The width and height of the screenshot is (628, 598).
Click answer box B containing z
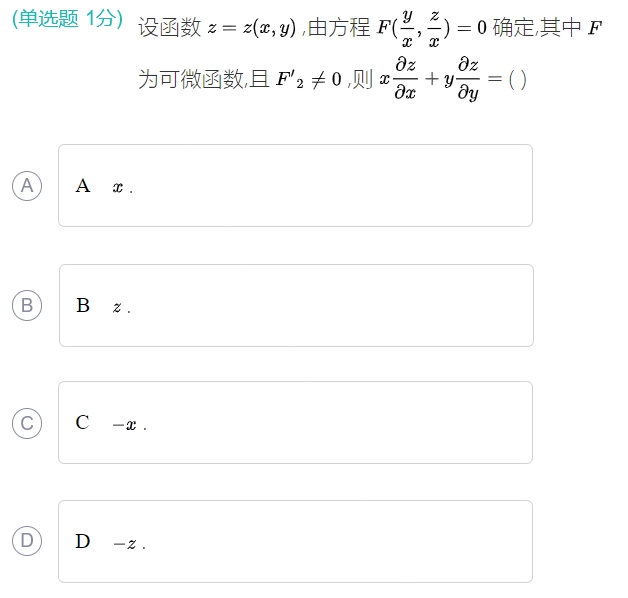point(295,305)
